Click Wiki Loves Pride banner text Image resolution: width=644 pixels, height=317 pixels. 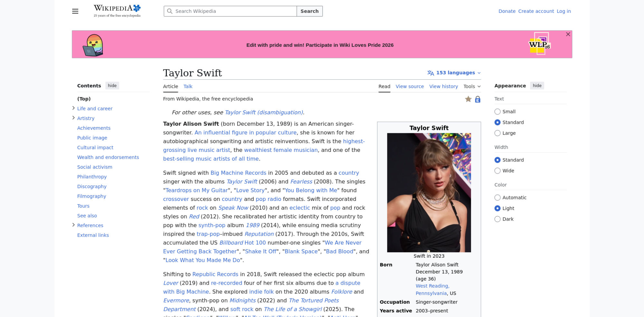[320, 45]
